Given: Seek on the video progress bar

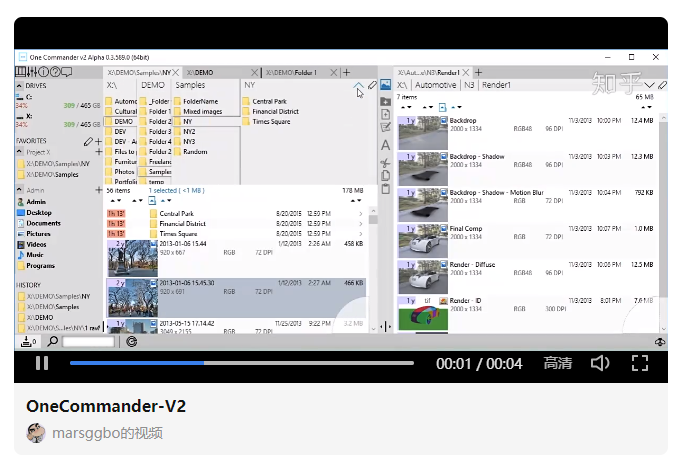Looking at the screenshot, I should 242,363.
